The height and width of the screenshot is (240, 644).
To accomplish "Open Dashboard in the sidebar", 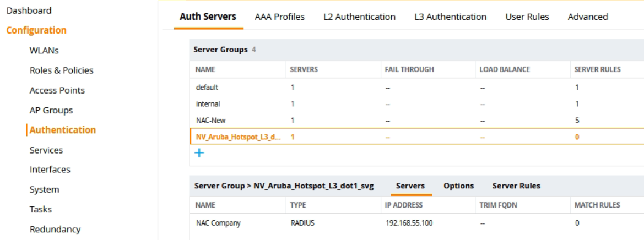I will click(x=29, y=10).
